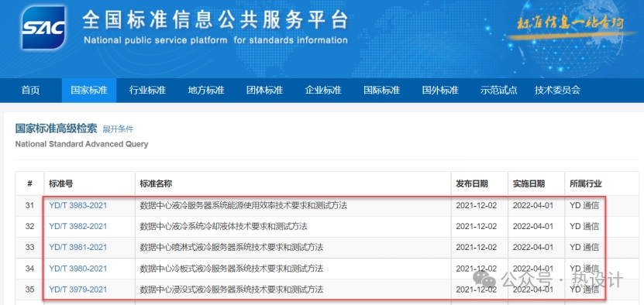
Task: Open the 国外标准 menu item
Action: click(x=440, y=91)
